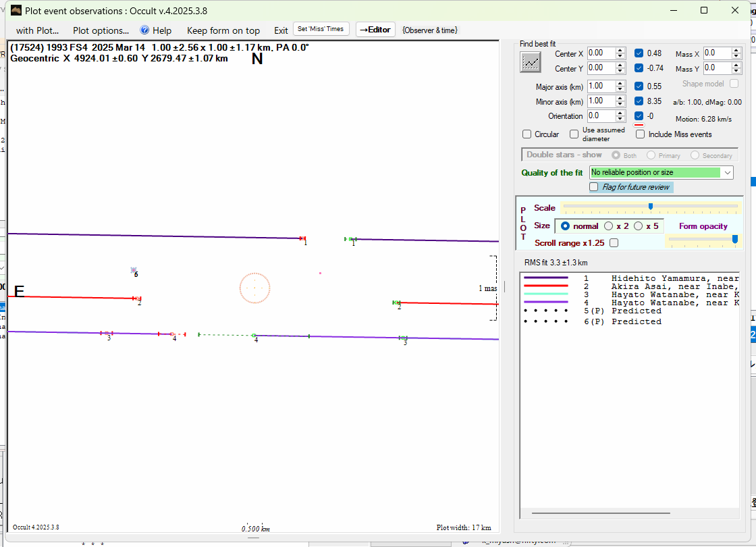Image resolution: width=756 pixels, height=547 pixels.
Task: Toggle Flag for future review
Action: point(594,187)
